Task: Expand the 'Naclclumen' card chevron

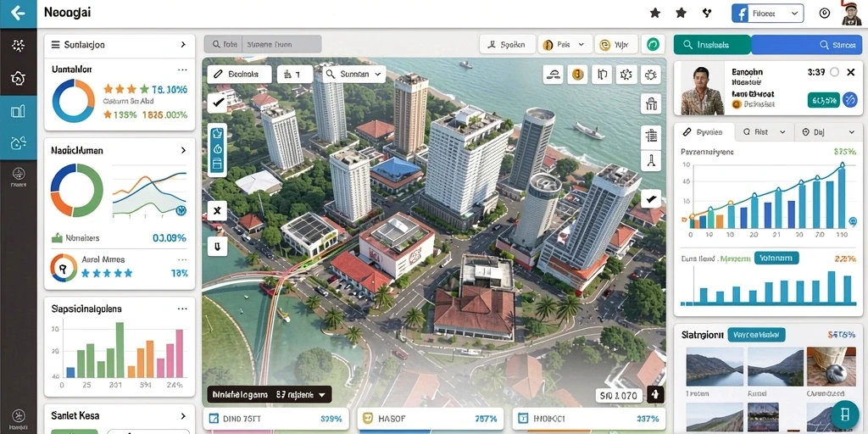Action: tap(183, 150)
